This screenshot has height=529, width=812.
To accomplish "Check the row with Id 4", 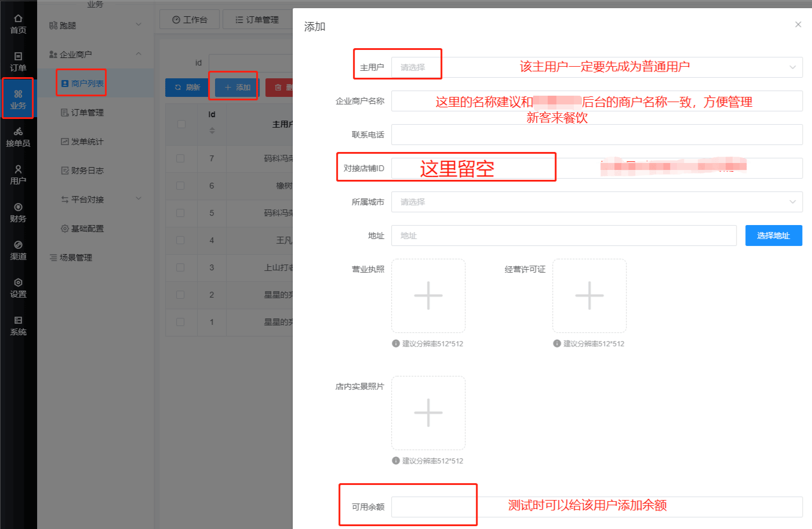I will [x=180, y=240].
